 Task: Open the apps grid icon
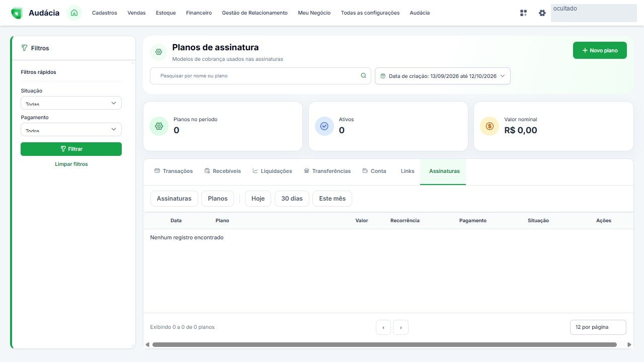coord(524,13)
